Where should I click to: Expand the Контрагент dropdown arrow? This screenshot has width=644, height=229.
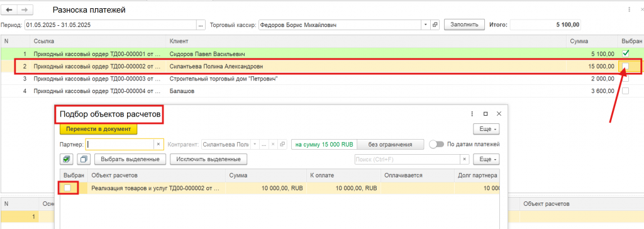click(255, 144)
